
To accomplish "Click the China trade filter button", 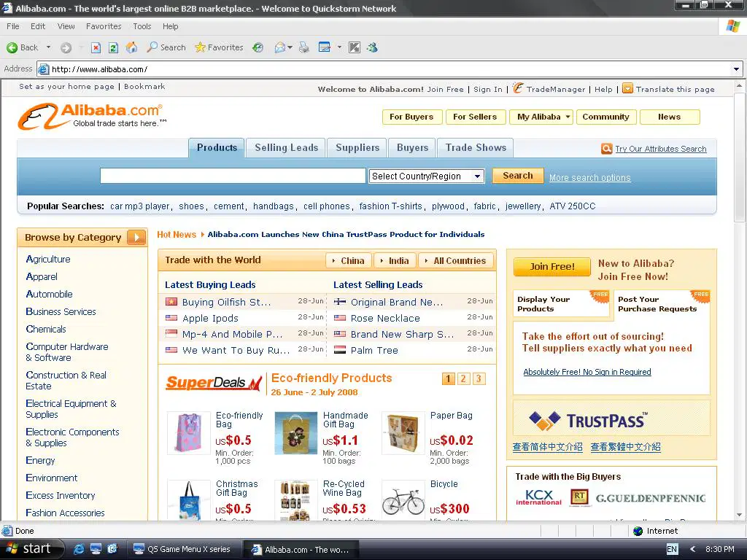I will tap(348, 260).
